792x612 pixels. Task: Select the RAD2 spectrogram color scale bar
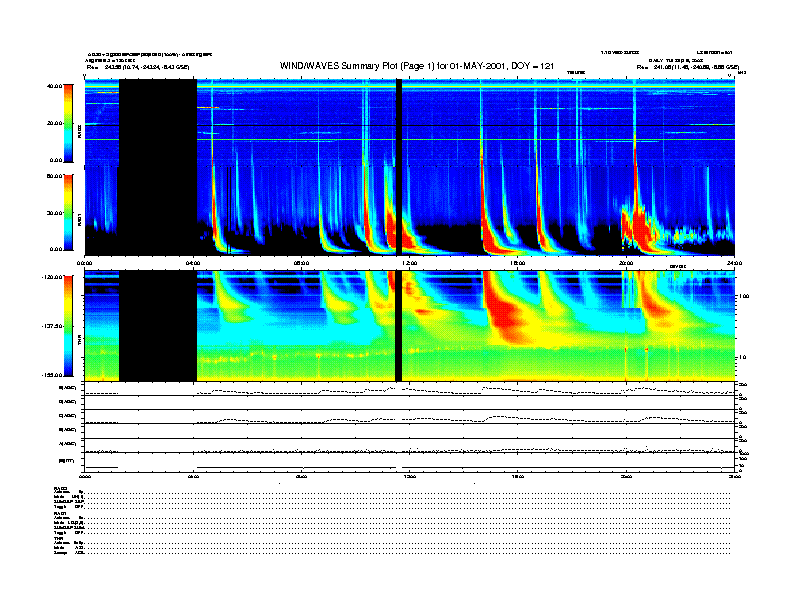coord(69,124)
